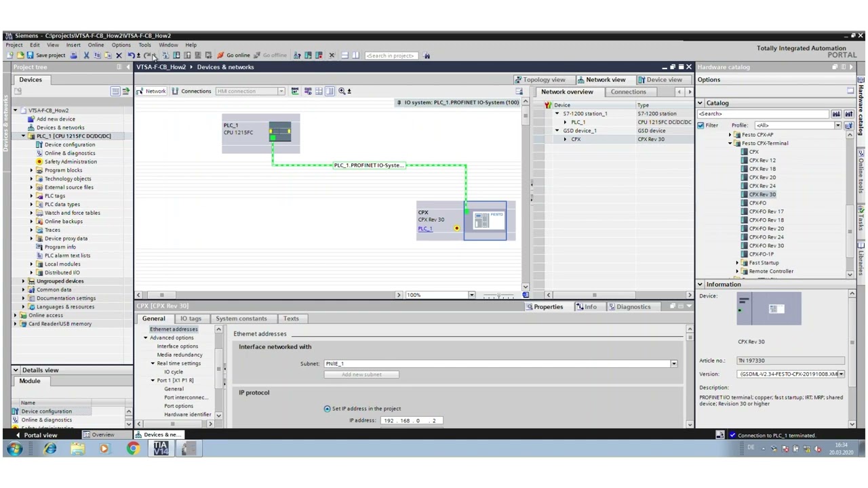Switch to System constants tab
Viewport: 868px width, 488px height.
[241, 319]
